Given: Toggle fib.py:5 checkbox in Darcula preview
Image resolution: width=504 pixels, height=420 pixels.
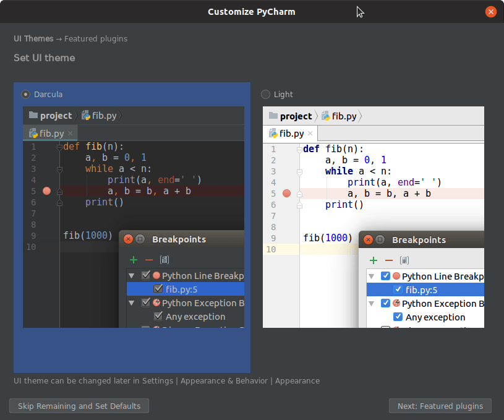Looking at the screenshot, I should [x=158, y=289].
